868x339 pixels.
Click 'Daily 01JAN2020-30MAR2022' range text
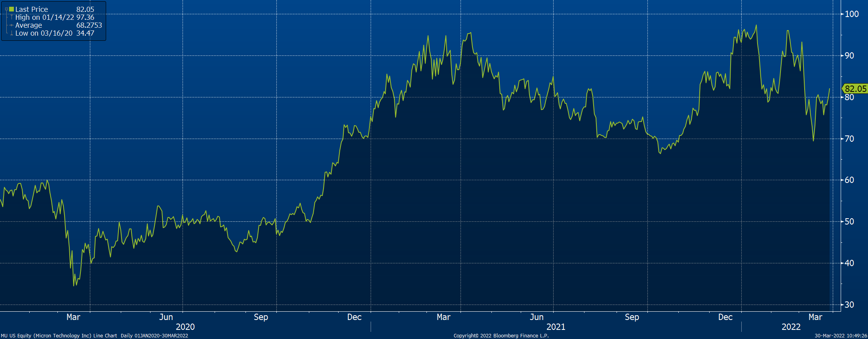tap(154, 335)
